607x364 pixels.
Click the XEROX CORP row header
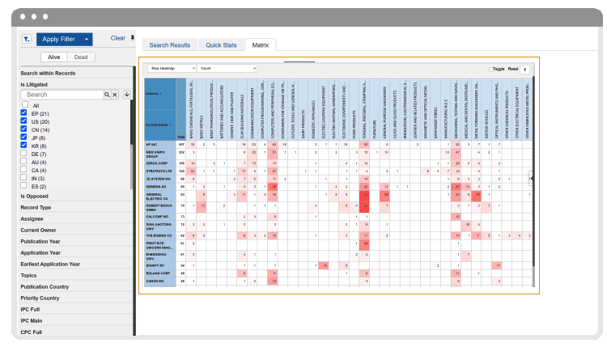pyautogui.click(x=160, y=163)
